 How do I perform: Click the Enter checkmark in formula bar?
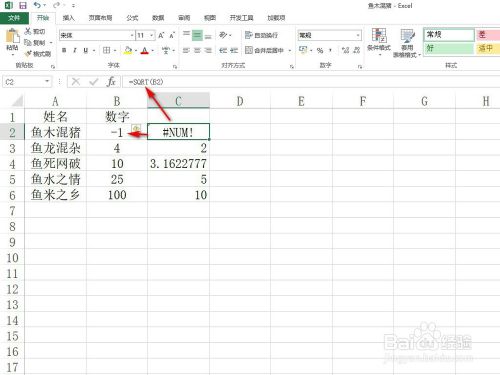tap(94, 82)
